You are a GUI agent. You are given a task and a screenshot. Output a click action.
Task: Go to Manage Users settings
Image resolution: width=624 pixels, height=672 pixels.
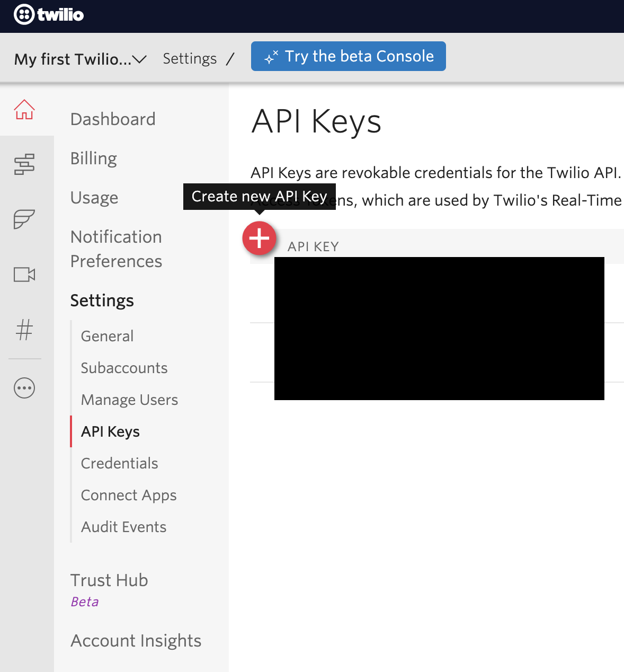(130, 400)
